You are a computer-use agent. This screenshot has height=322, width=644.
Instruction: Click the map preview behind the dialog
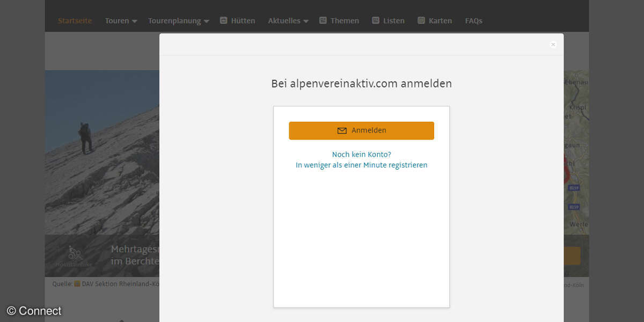tap(576, 153)
